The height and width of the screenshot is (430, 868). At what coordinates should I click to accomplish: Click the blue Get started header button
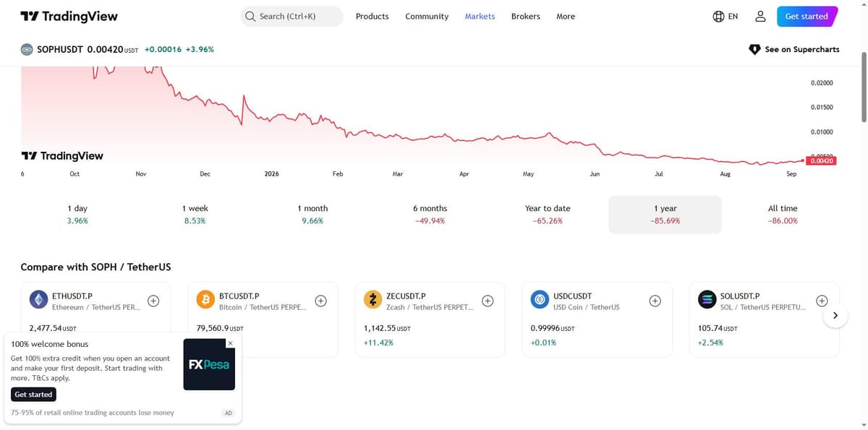tap(807, 16)
